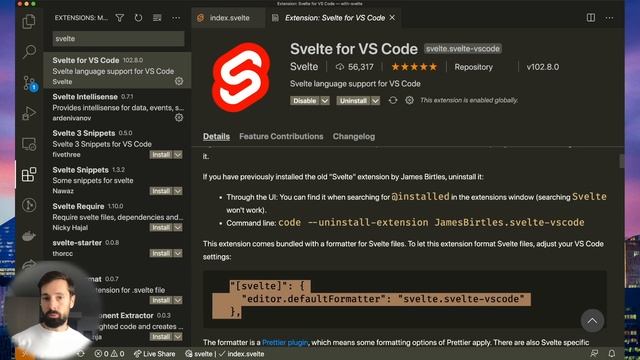This screenshot has width=640, height=360.
Task: Expand Disable button dropdown arrow
Action: [x=324, y=101]
